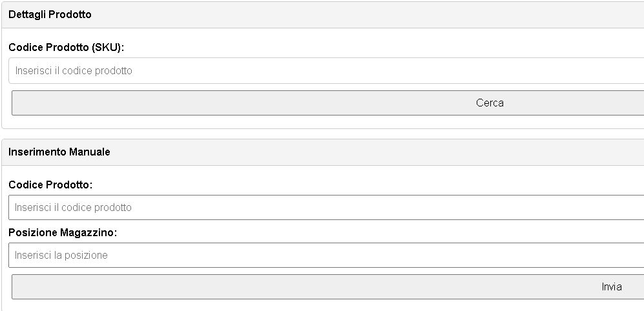
Task: Focus the Codice Prodotto (SKU) input field
Action: click(326, 70)
